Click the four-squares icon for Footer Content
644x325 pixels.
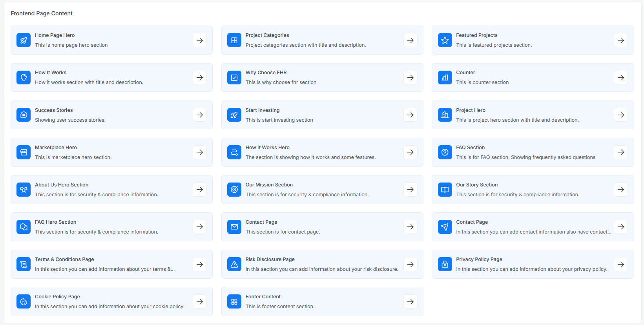(x=234, y=301)
